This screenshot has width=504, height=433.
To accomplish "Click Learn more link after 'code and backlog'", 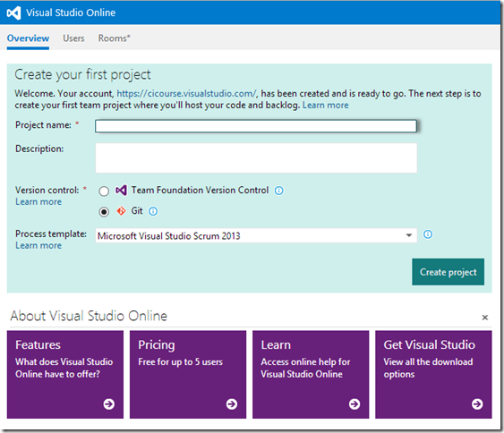I will coord(325,106).
